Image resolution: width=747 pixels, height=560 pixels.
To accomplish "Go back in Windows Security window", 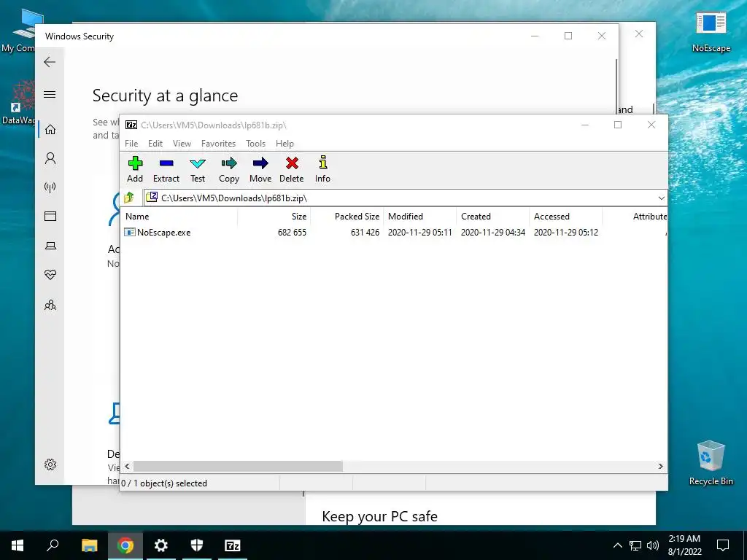I will point(50,62).
